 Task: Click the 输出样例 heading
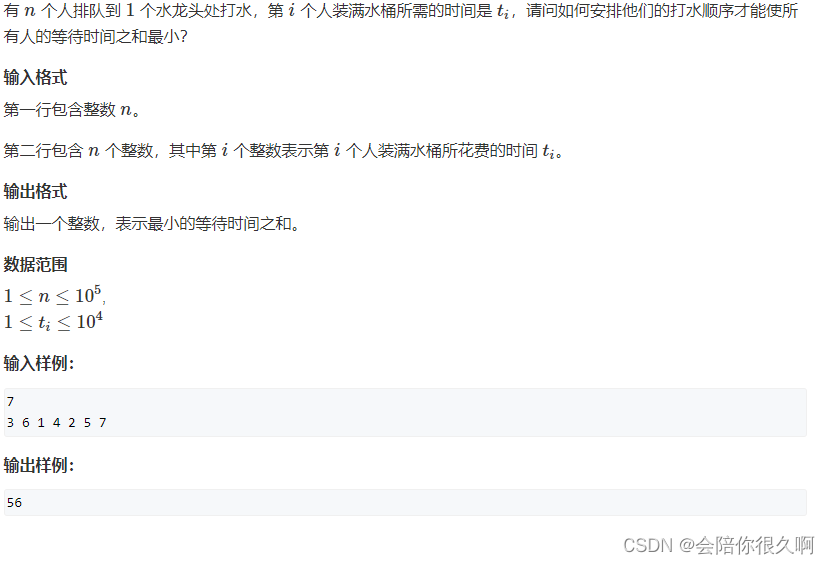point(39,465)
